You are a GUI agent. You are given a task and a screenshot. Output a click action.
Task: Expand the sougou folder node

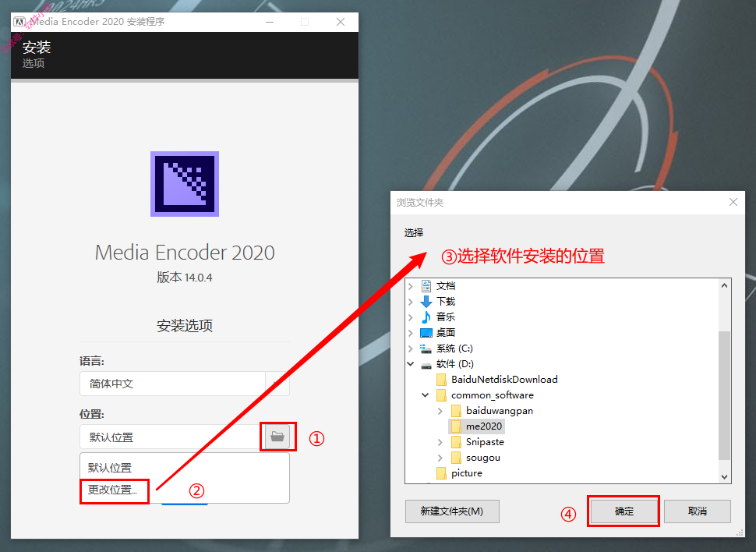[x=440, y=458]
